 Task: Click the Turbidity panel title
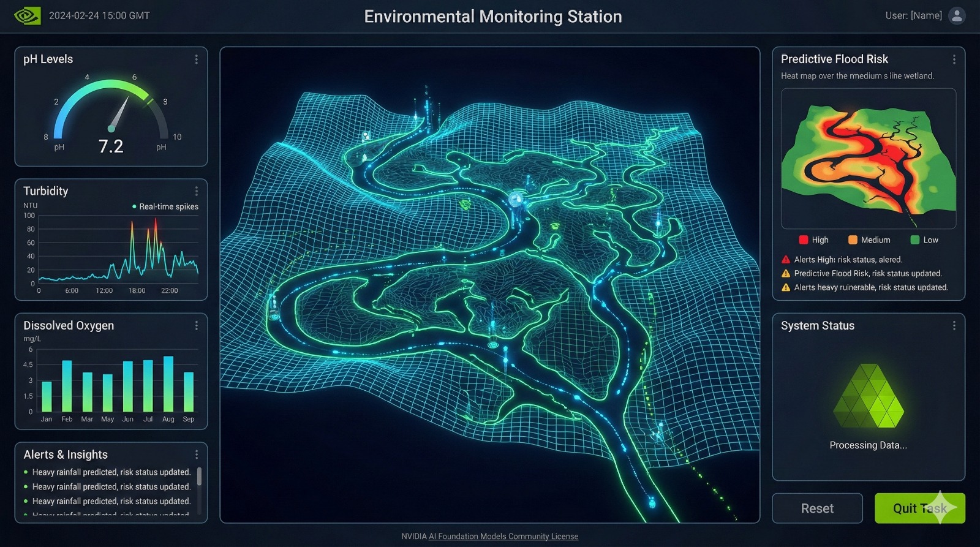click(46, 191)
